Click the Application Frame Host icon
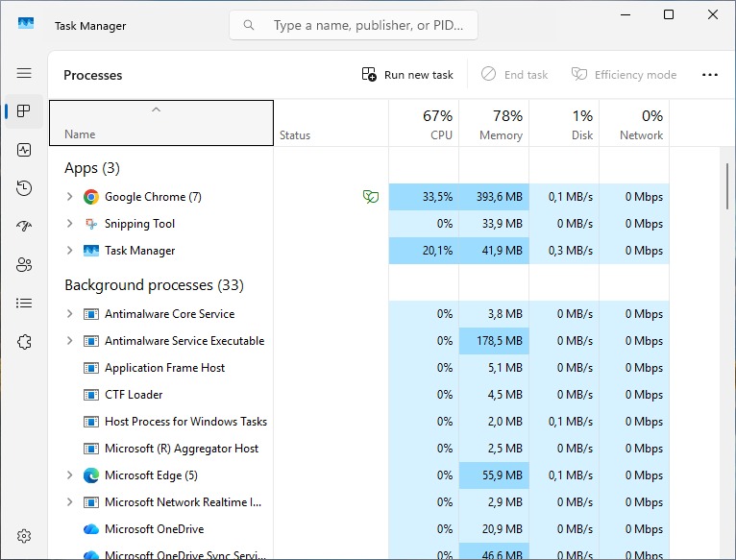The image size is (736, 560). (x=91, y=368)
